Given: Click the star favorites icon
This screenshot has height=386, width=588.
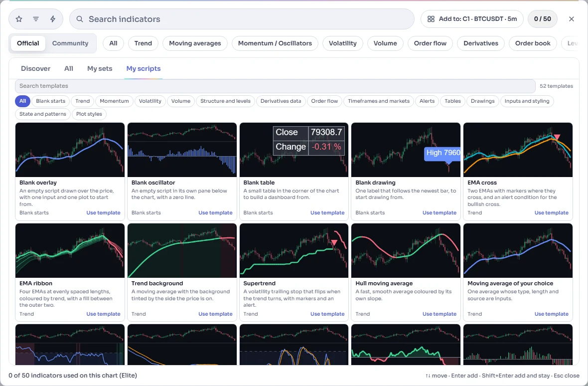Looking at the screenshot, I should (x=19, y=19).
